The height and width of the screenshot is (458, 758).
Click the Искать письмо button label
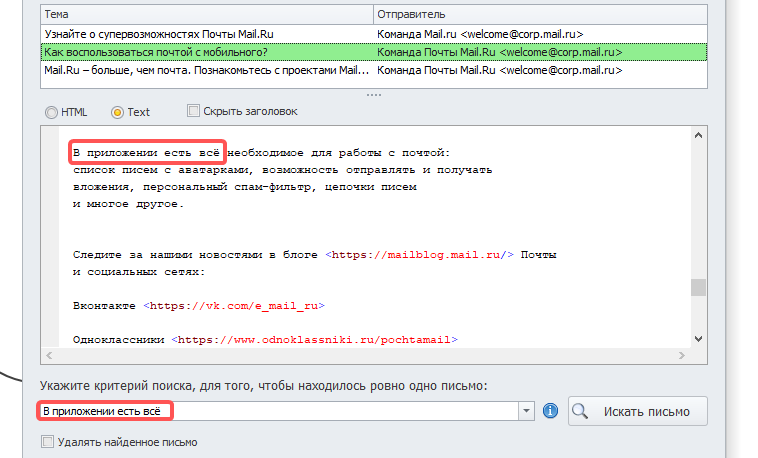646,412
